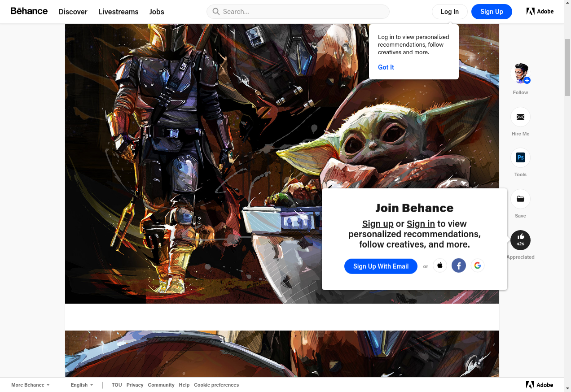Screen dimensions: 571x392
Task: Click the Adobe logo in top bar
Action: (540, 12)
